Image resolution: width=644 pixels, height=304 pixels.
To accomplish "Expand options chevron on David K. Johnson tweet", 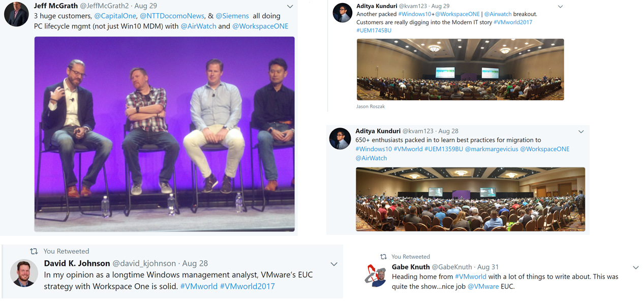I will click(x=334, y=264).
